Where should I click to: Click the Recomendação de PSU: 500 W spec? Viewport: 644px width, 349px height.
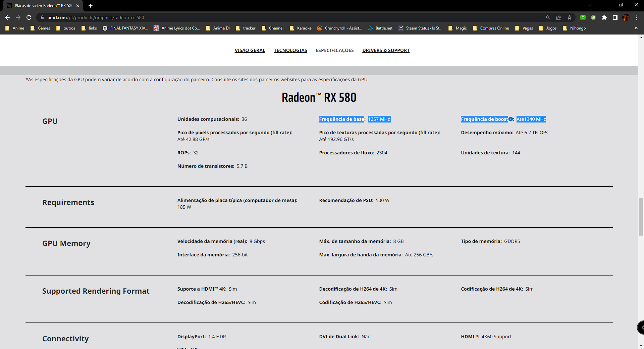coord(354,200)
